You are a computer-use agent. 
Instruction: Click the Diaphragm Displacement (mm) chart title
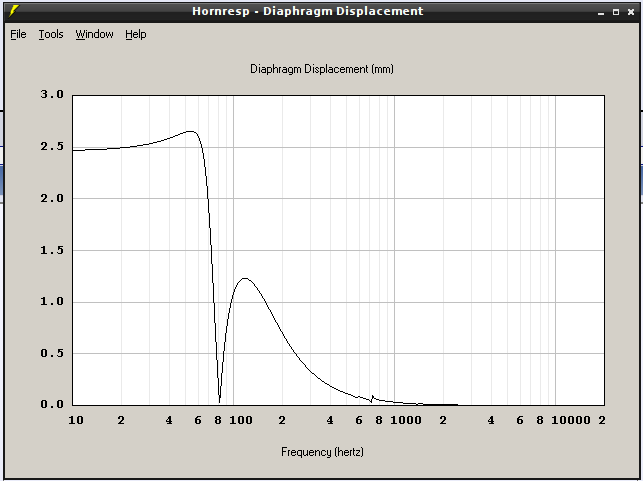tap(322, 69)
